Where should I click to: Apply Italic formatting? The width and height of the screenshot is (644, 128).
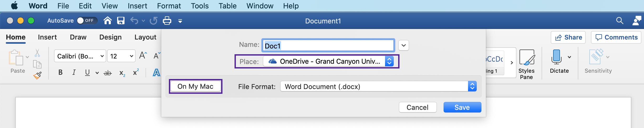click(74, 72)
